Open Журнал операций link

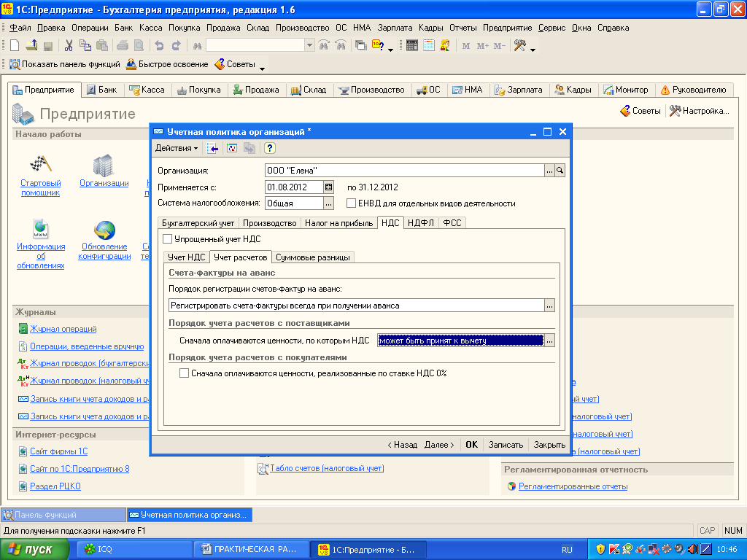click(63, 329)
